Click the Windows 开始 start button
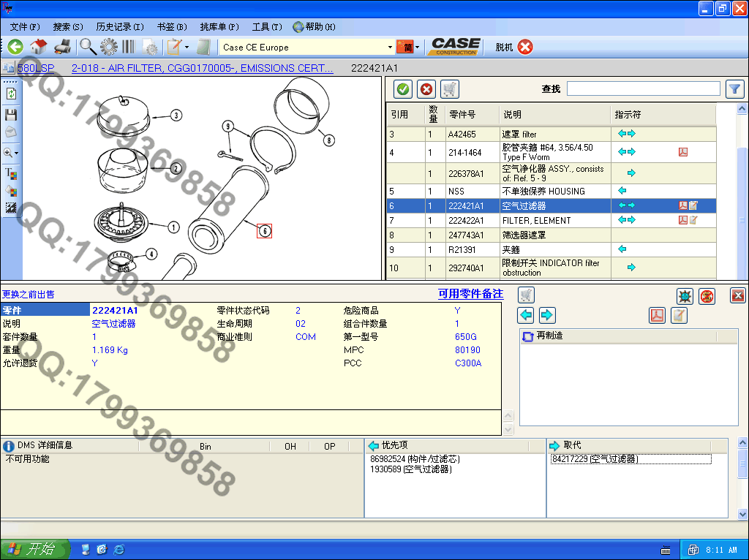Screen dimensions: 749x560 click(x=35, y=549)
